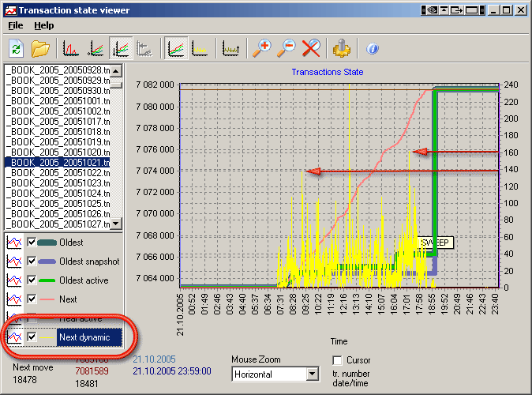This screenshot has width=532, height=395.
Task: Open a file via folder icon
Action: coord(40,48)
